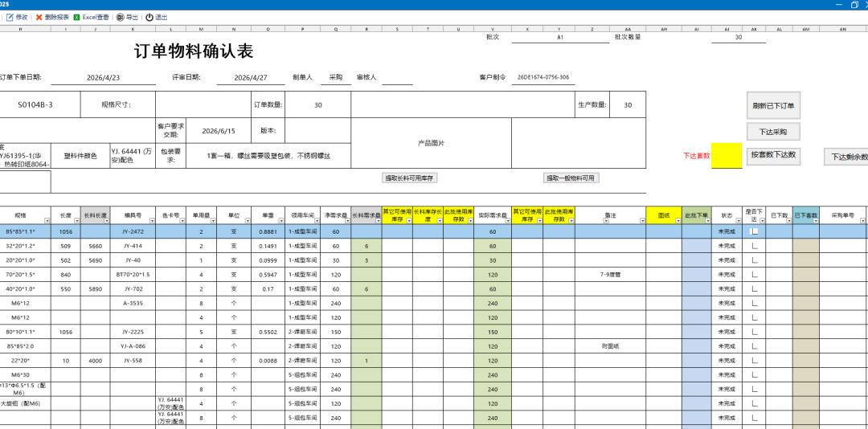
Task: Click the 按套数下达数 button
Action: (x=773, y=154)
